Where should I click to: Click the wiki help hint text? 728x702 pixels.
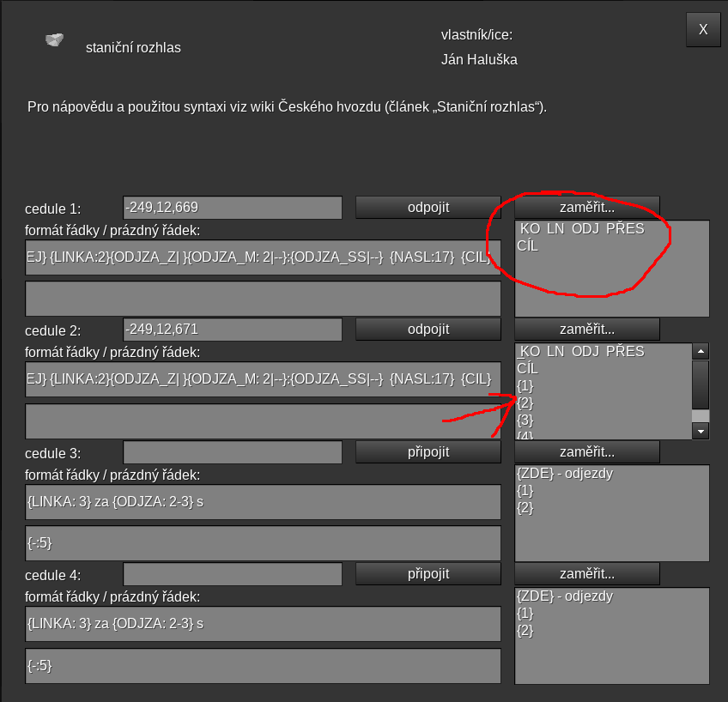287,107
